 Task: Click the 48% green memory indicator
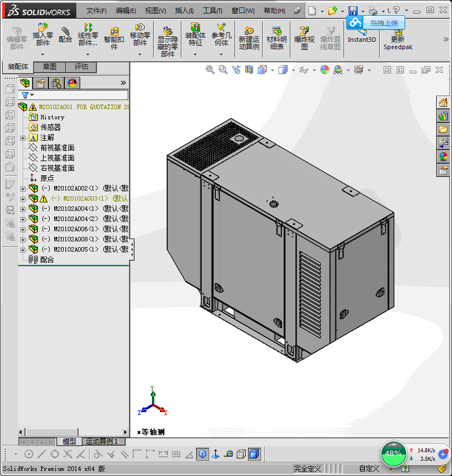(393, 454)
